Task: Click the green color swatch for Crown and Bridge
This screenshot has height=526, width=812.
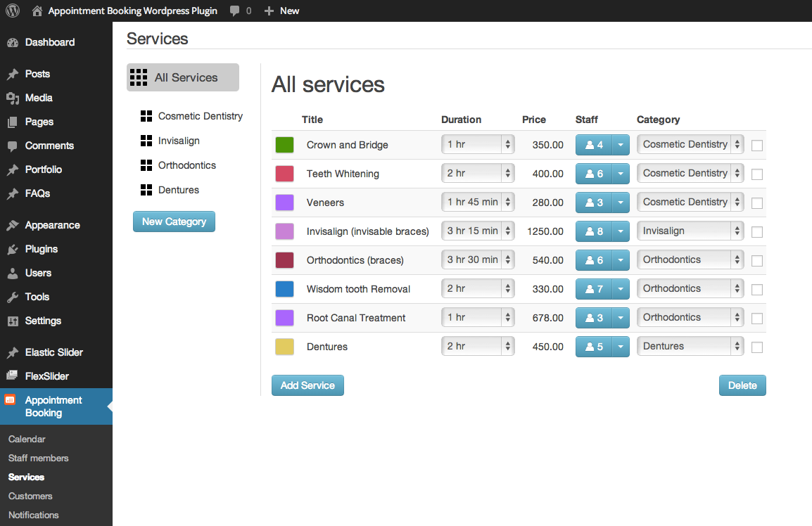Action: tap(284, 145)
